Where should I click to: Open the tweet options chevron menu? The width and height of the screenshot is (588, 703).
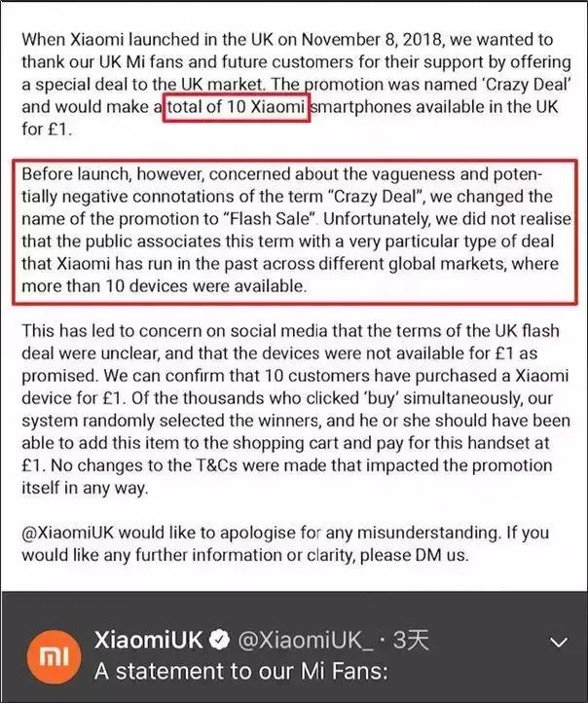[559, 643]
